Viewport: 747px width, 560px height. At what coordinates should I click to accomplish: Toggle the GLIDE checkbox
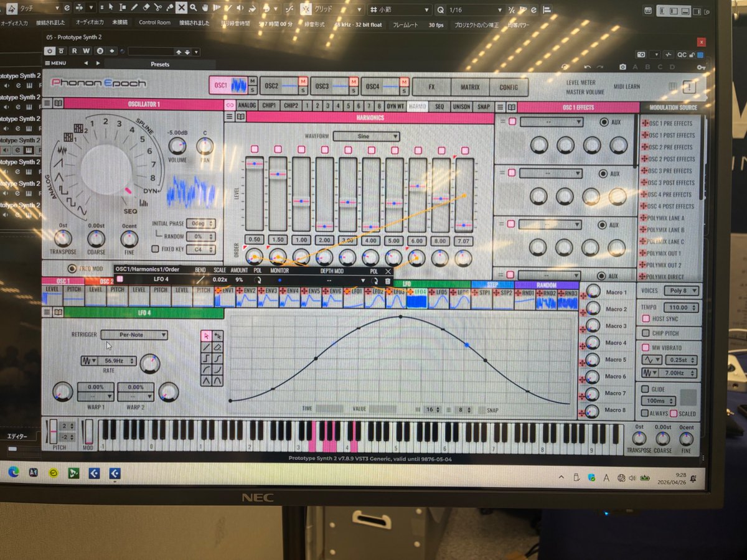click(x=645, y=390)
